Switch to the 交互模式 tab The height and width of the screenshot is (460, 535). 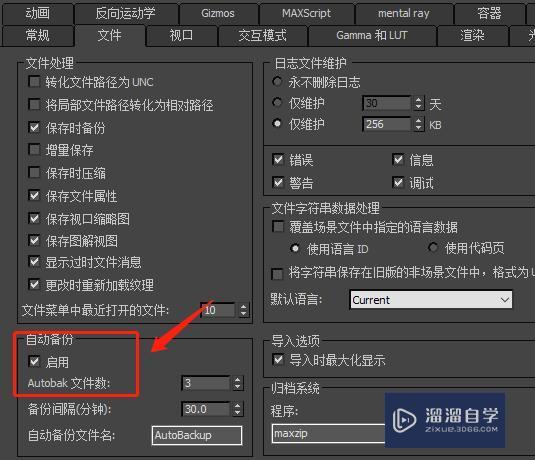262,35
